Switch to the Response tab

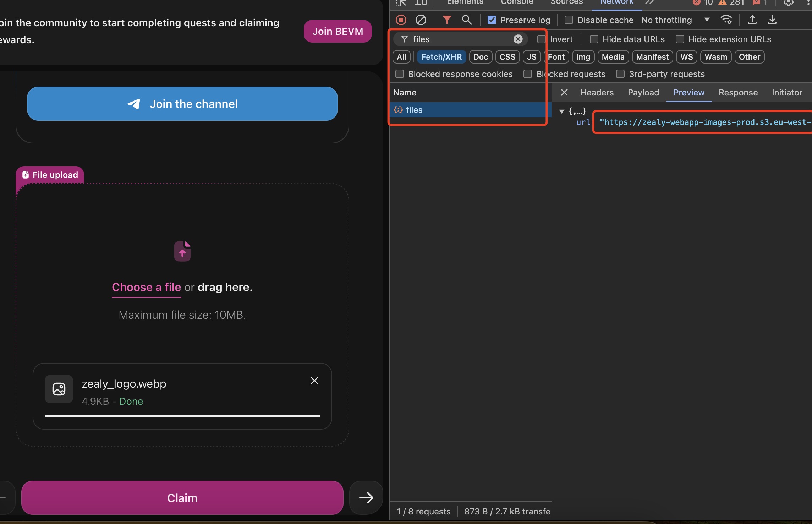738,93
